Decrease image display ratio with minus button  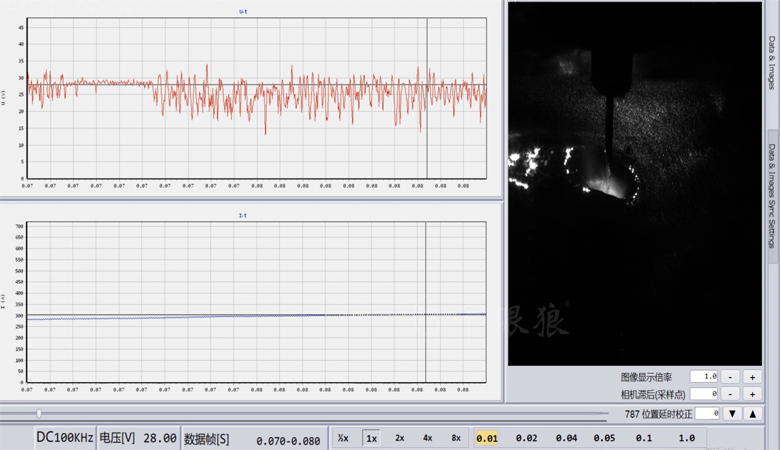tap(730, 377)
